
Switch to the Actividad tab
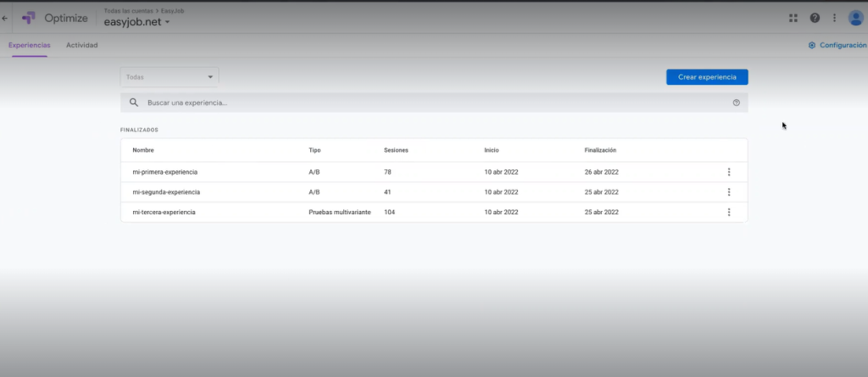[x=82, y=46]
